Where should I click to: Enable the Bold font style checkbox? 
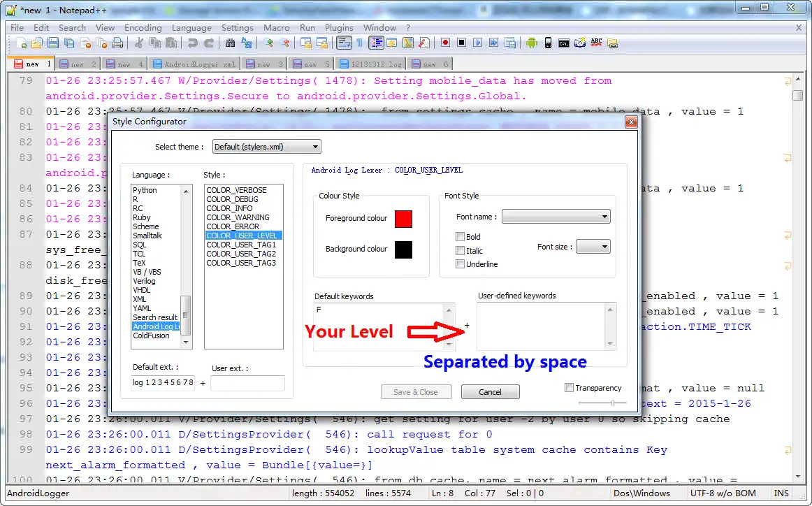coord(460,237)
